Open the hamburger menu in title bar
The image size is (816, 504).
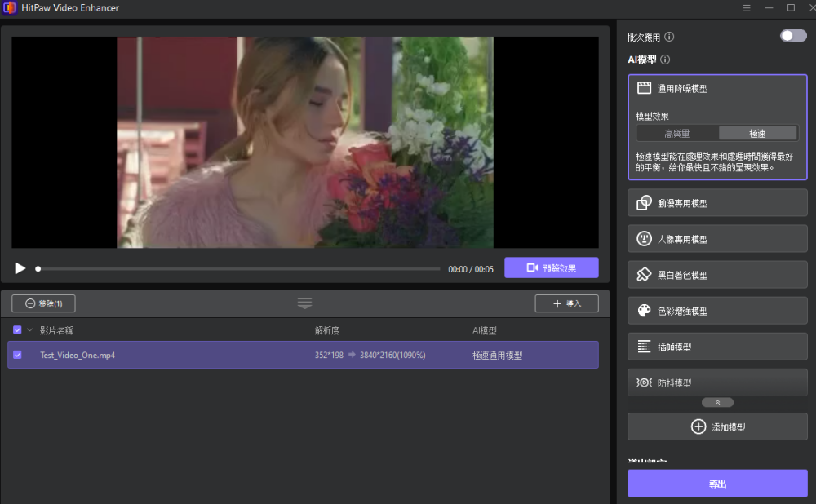[x=747, y=7]
